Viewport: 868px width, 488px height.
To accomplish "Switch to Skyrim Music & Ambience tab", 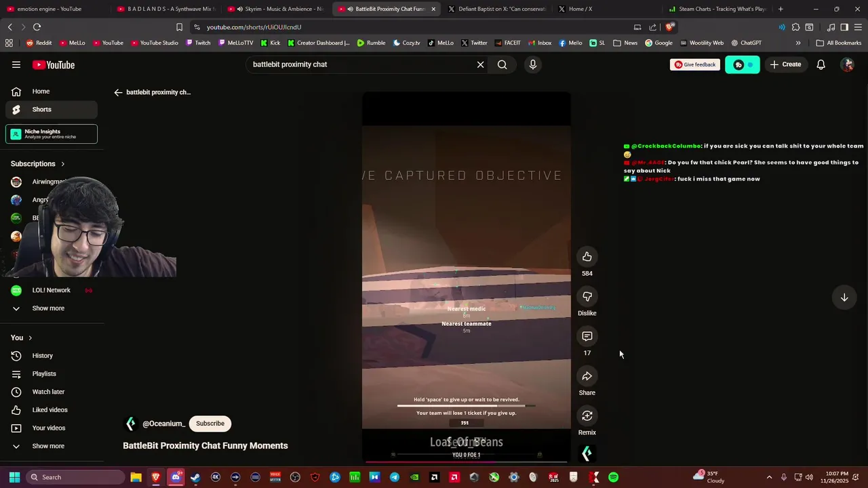I will (276, 9).
